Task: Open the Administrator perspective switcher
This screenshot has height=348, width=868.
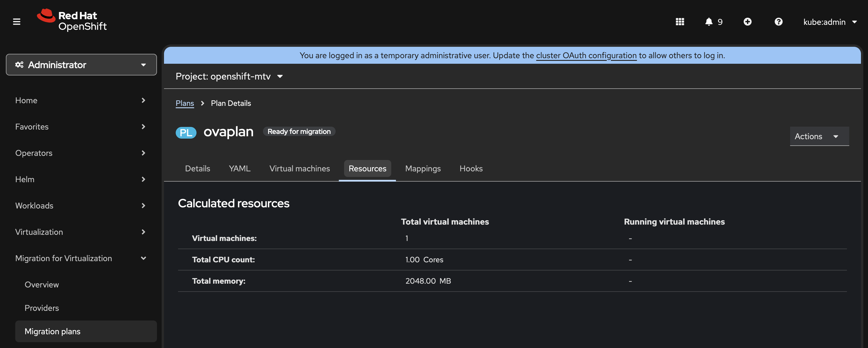Action: click(81, 65)
